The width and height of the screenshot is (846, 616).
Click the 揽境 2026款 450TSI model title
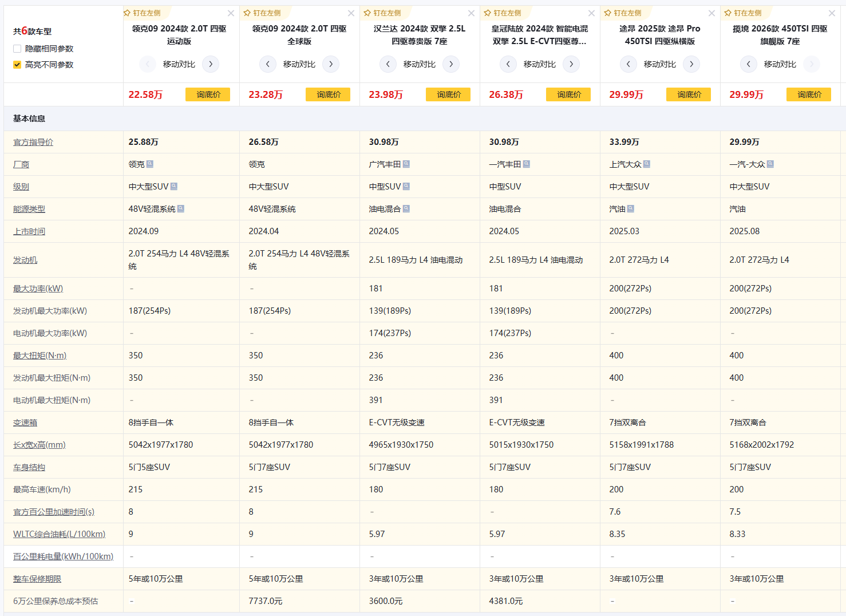[x=780, y=35]
